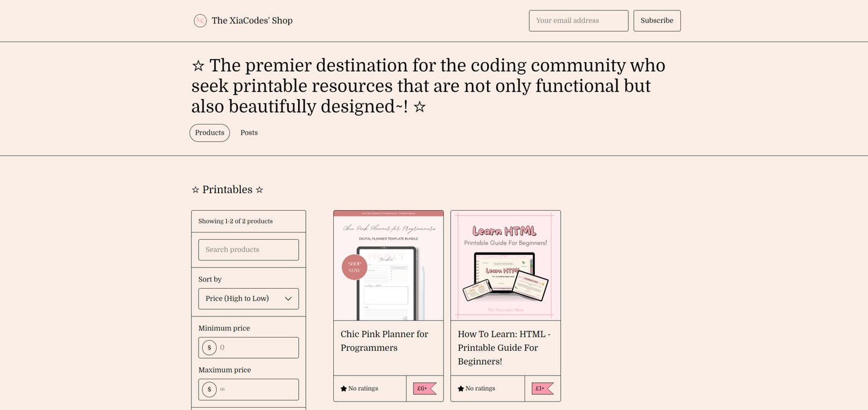The height and width of the screenshot is (410, 868).
Task: Open the Sort by dropdown
Action: (x=249, y=299)
